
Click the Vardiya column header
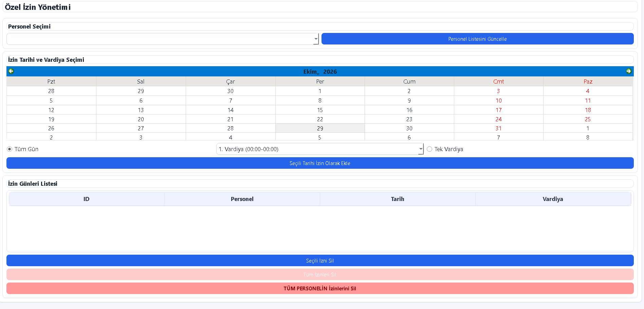tap(553, 199)
